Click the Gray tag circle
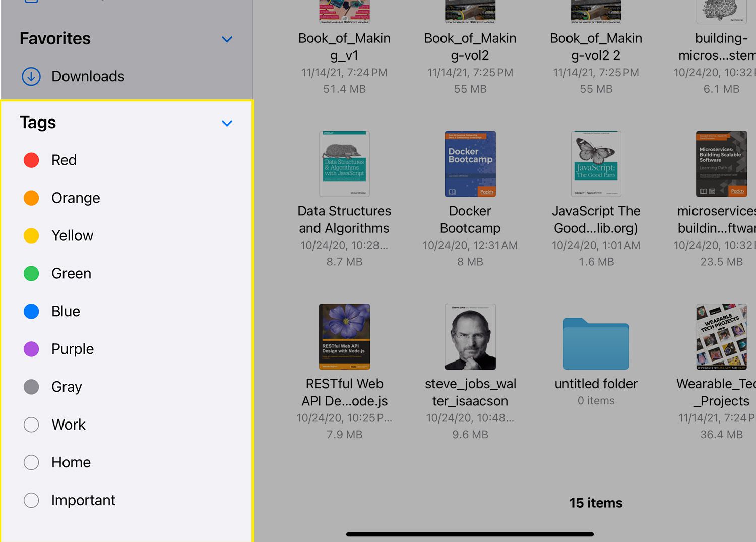Viewport: 756px width, 542px height. point(31,387)
